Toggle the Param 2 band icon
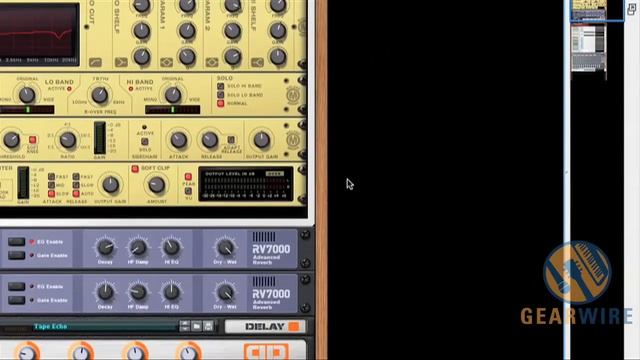Viewport: 640px width, 360px height. pyautogui.click(x=211, y=62)
